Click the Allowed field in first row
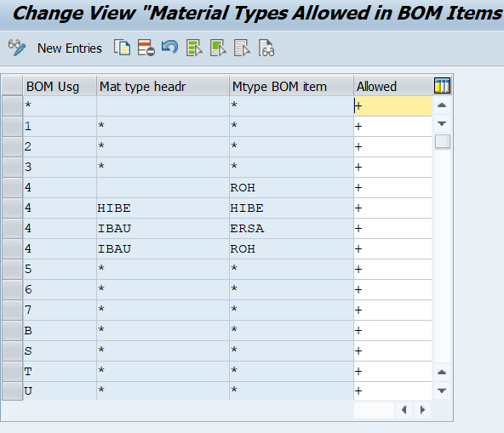Image resolution: width=504 pixels, height=433 pixels. [392, 106]
